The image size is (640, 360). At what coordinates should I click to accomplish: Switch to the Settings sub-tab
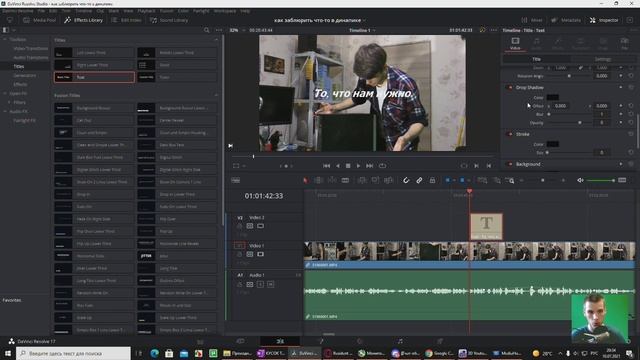click(602, 59)
